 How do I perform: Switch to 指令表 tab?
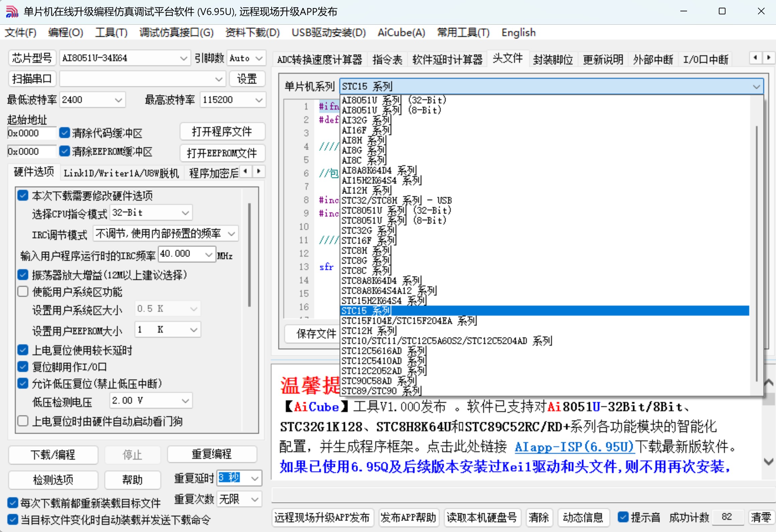click(x=387, y=59)
